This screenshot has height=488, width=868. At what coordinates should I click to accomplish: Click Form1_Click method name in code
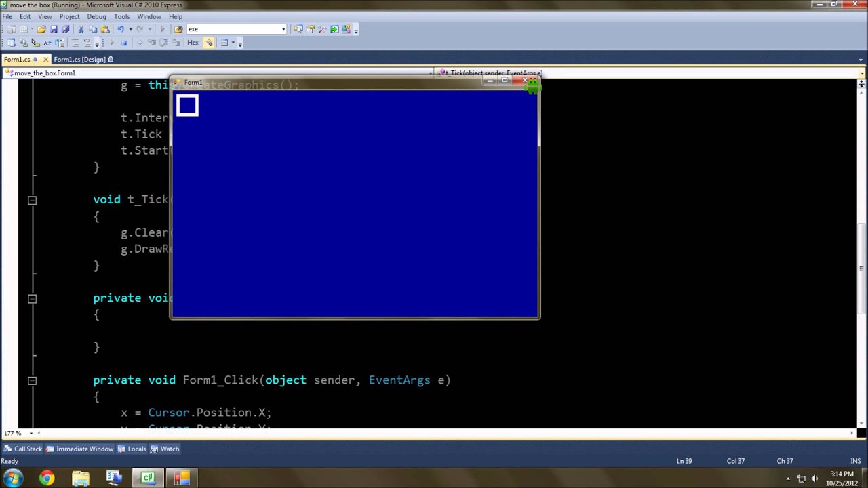(x=221, y=380)
